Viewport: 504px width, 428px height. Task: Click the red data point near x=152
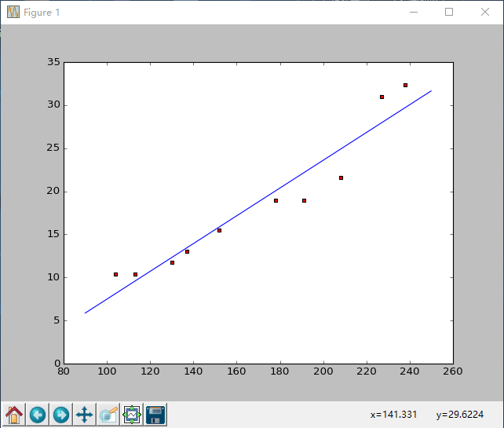pos(219,230)
